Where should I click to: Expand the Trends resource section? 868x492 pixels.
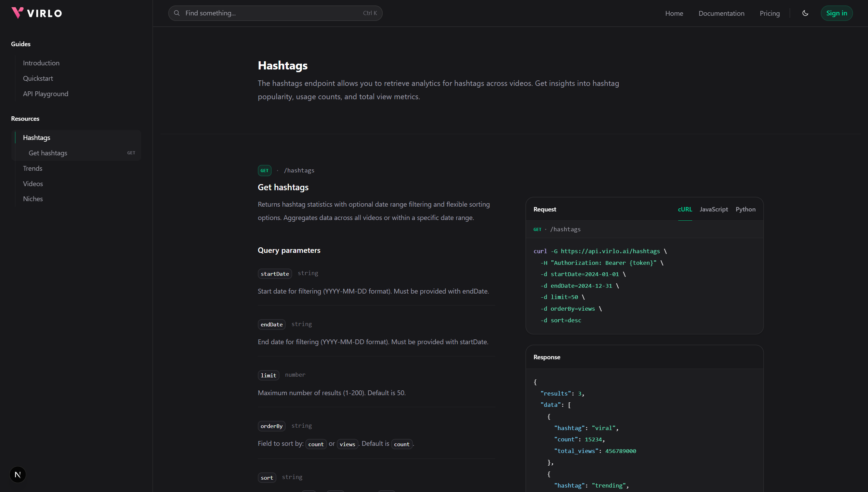(x=32, y=168)
